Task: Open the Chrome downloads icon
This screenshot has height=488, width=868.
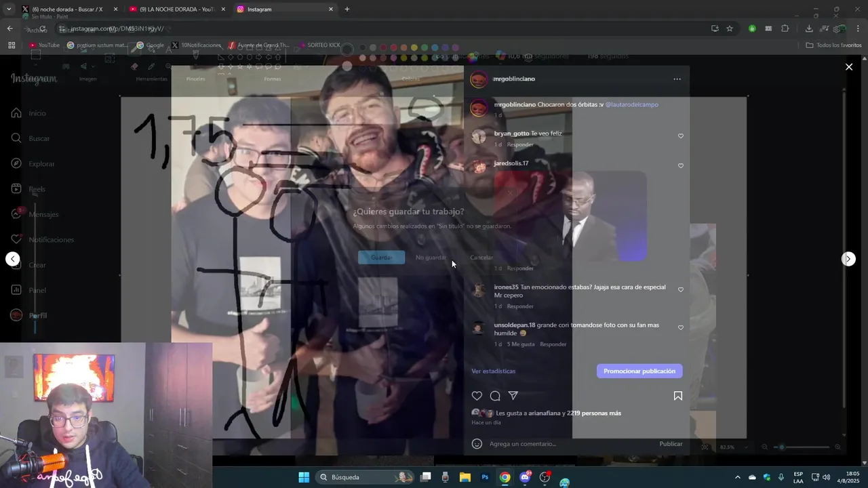Action: point(809,28)
